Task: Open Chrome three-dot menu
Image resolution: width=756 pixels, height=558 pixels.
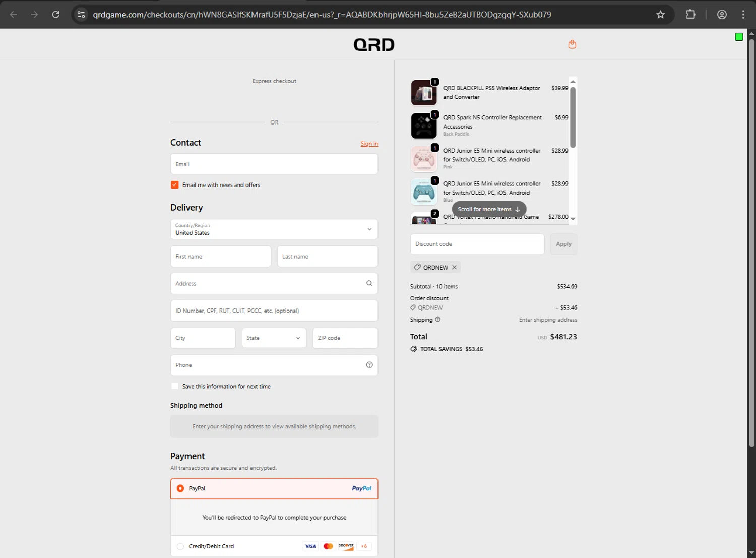Action: click(x=743, y=15)
